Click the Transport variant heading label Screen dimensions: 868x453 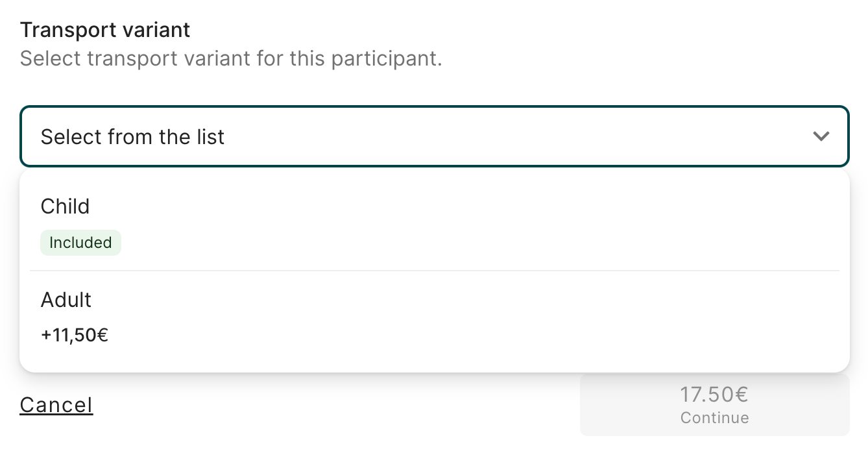pyautogui.click(x=105, y=30)
